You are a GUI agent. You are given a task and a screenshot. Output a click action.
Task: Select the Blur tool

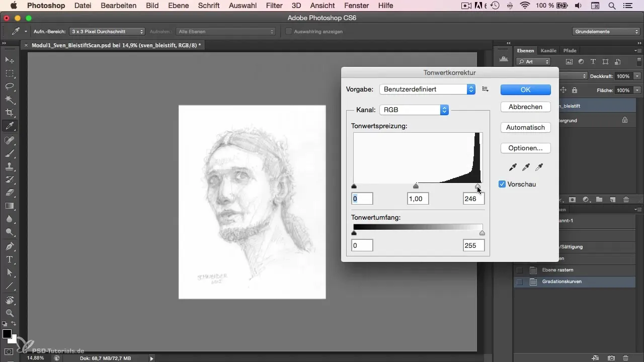9,219
